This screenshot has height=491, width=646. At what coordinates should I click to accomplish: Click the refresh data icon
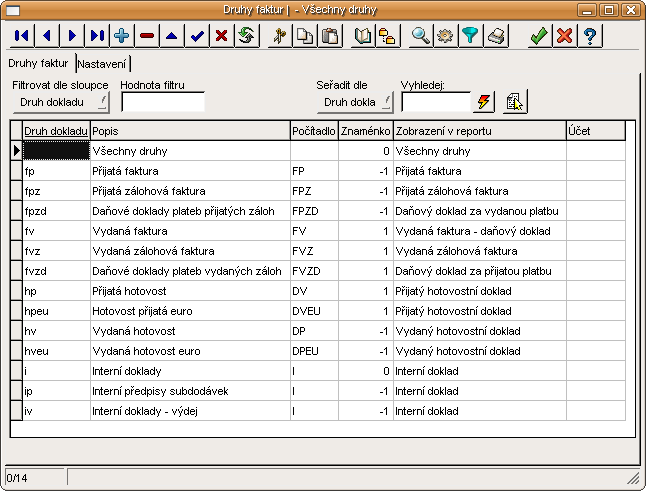[246, 35]
